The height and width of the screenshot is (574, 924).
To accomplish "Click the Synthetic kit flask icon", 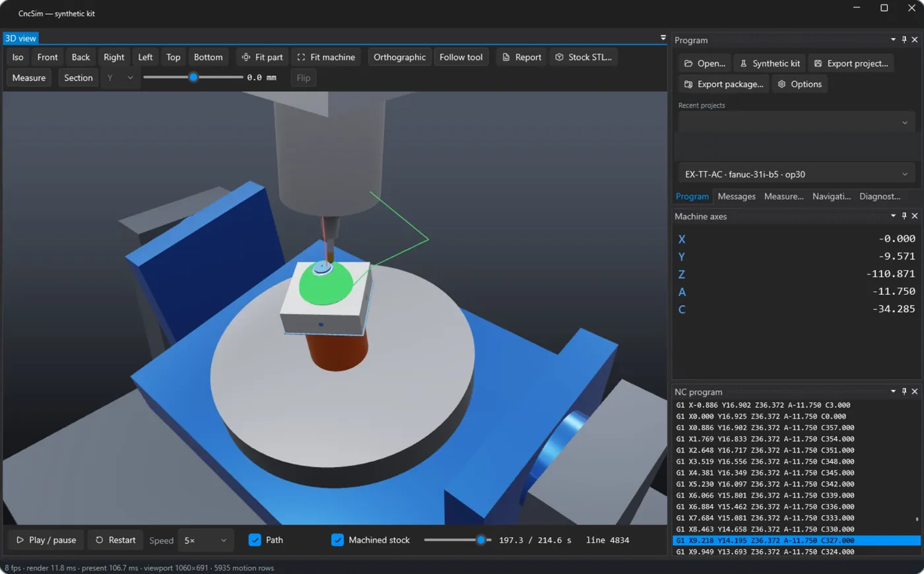I will [743, 63].
